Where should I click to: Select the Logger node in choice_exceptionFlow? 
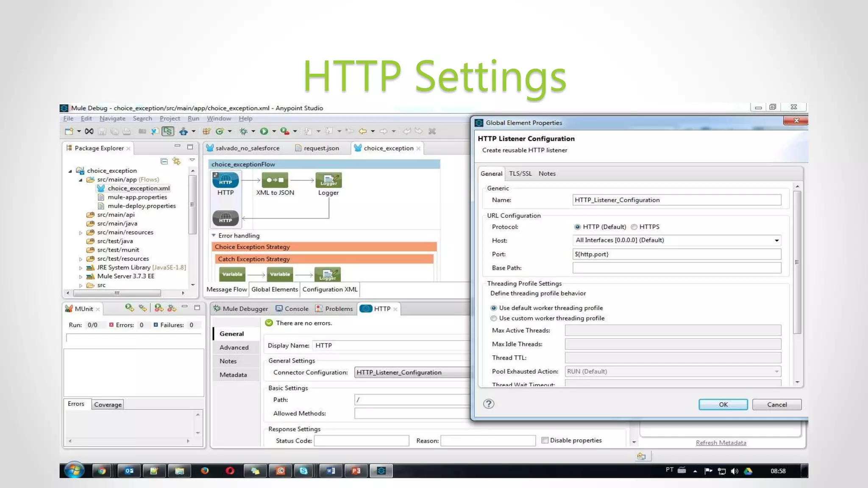click(328, 180)
